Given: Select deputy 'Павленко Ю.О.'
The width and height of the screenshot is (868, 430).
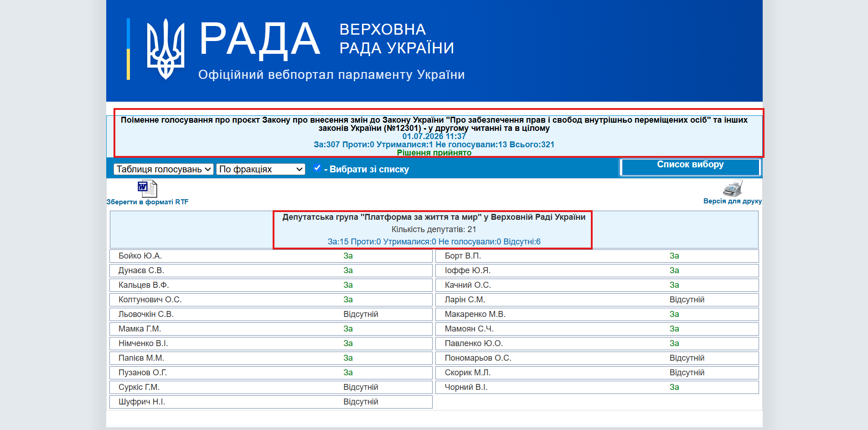Looking at the screenshot, I should pos(474,343).
